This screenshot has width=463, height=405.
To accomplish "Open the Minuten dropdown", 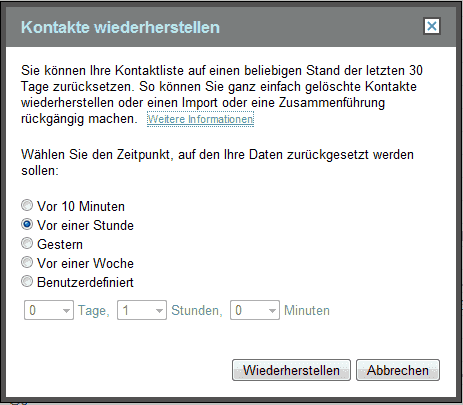I will (255, 310).
